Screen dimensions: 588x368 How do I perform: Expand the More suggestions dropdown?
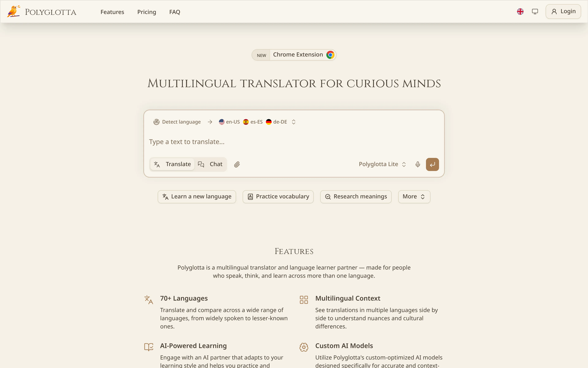(414, 197)
